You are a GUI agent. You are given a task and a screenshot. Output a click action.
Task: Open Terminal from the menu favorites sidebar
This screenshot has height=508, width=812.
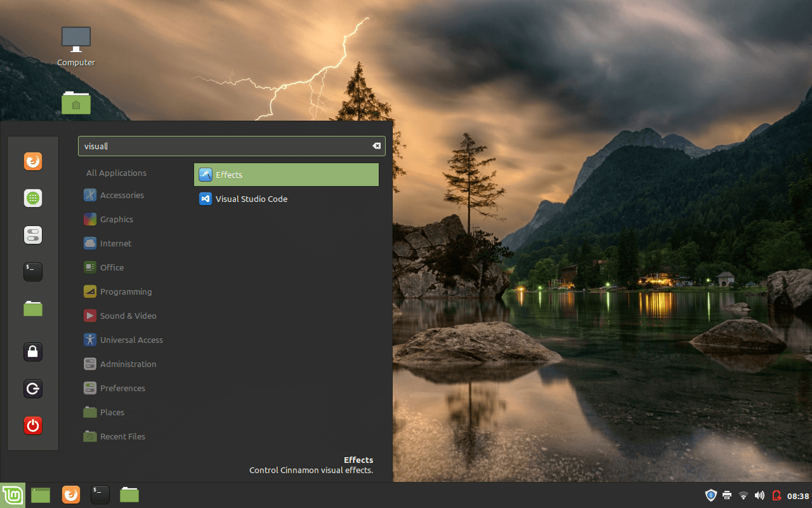33,272
